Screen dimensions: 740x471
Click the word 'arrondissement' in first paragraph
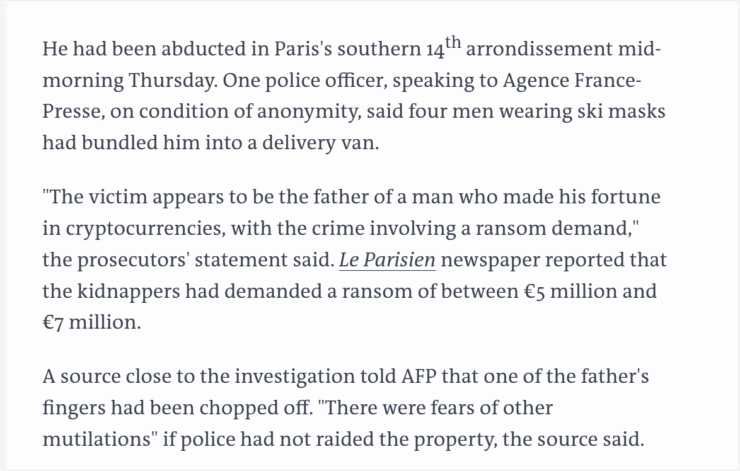pos(539,49)
